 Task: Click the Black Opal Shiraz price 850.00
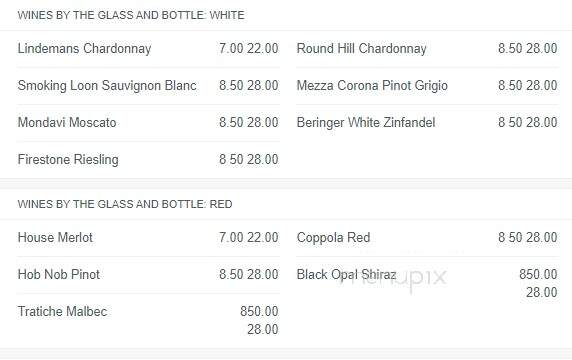pyautogui.click(x=538, y=275)
